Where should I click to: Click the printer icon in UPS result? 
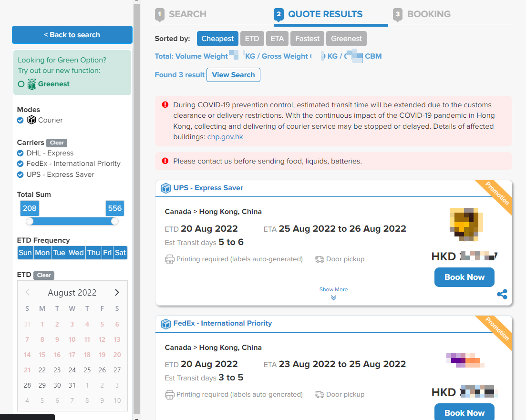click(169, 259)
